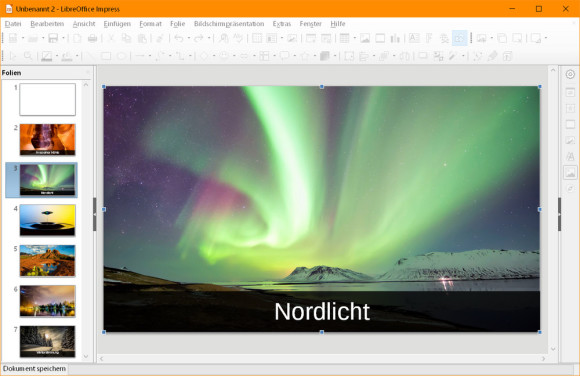Screen dimensions: 580x376
Task: Insert an image using toolbar icon
Action: (365, 38)
